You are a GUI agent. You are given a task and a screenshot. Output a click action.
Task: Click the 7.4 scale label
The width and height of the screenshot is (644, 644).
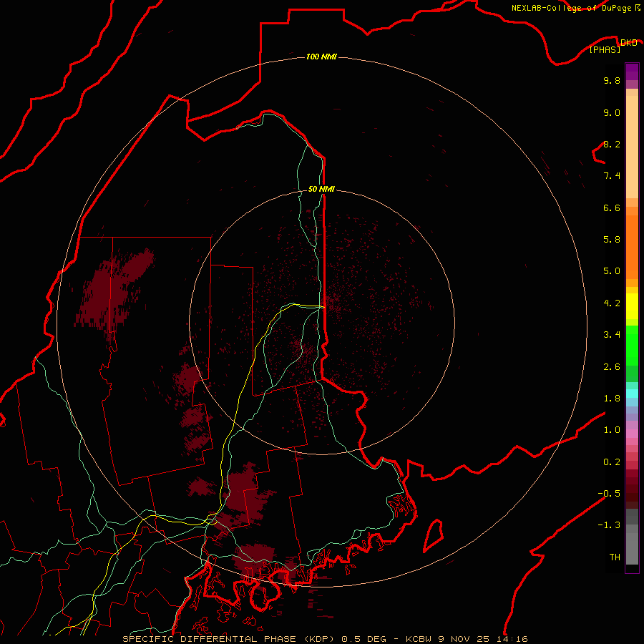pyautogui.click(x=612, y=176)
